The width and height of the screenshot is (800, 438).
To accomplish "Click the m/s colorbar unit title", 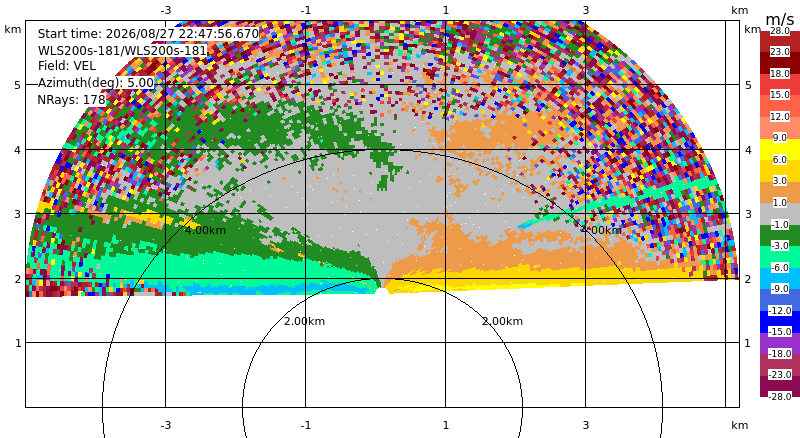I will [x=780, y=19].
